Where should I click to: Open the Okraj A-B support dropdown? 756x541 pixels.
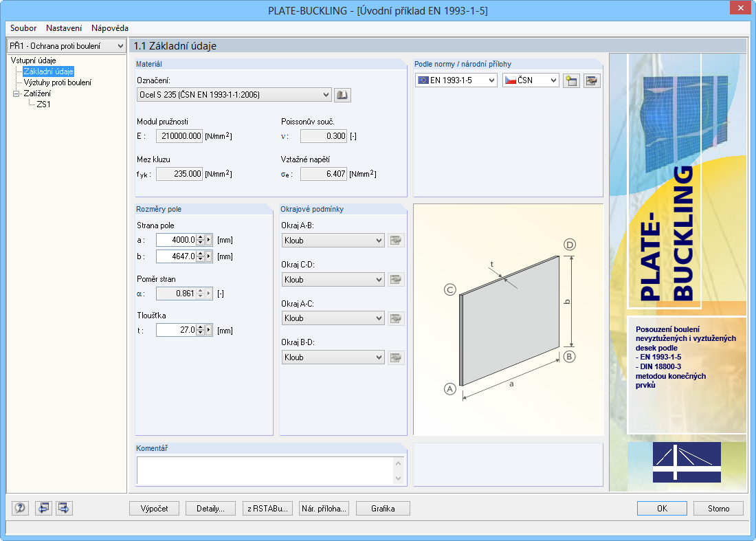click(333, 240)
